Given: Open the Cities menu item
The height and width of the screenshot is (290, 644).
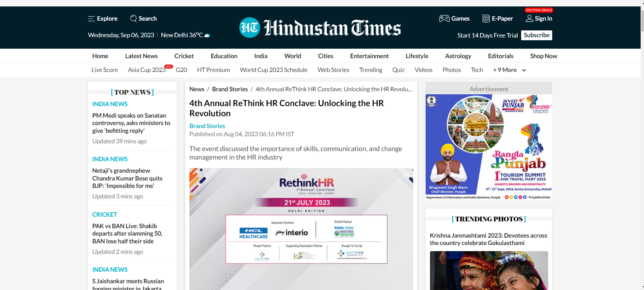Looking at the screenshot, I should coord(325,56).
